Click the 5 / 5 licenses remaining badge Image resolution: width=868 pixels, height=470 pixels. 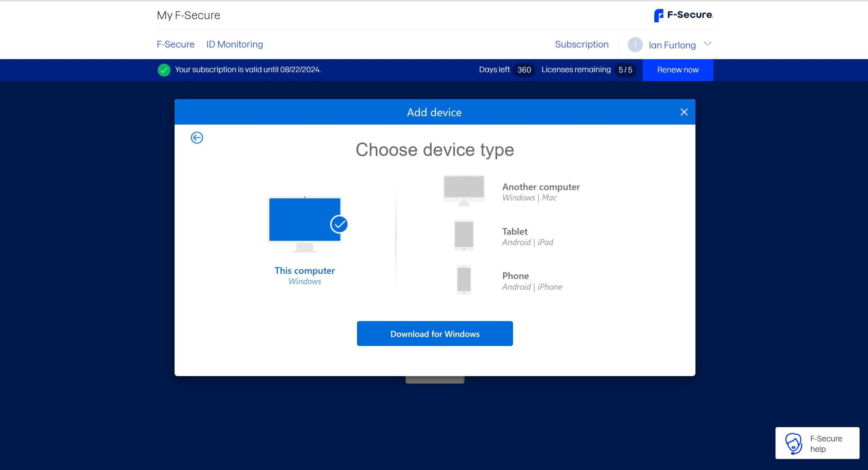(625, 70)
